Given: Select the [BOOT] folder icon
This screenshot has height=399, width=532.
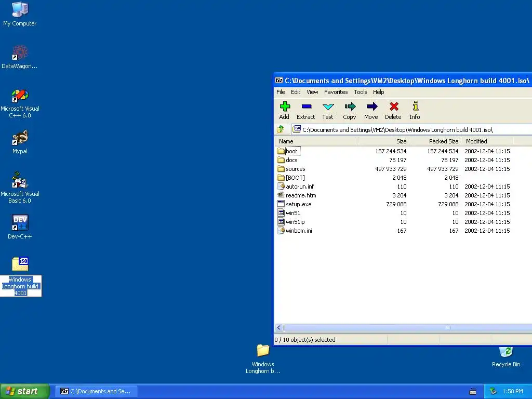Looking at the screenshot, I should (281, 178).
